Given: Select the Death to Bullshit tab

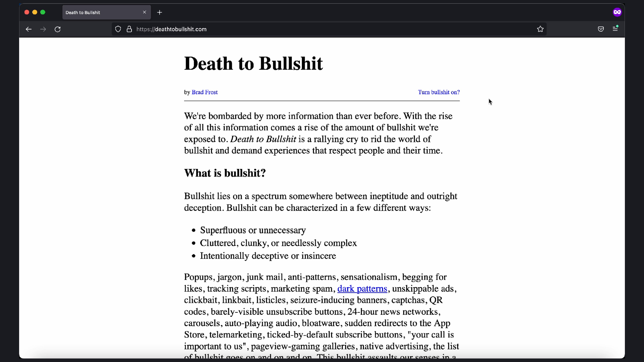Looking at the screenshot, I should (100, 13).
